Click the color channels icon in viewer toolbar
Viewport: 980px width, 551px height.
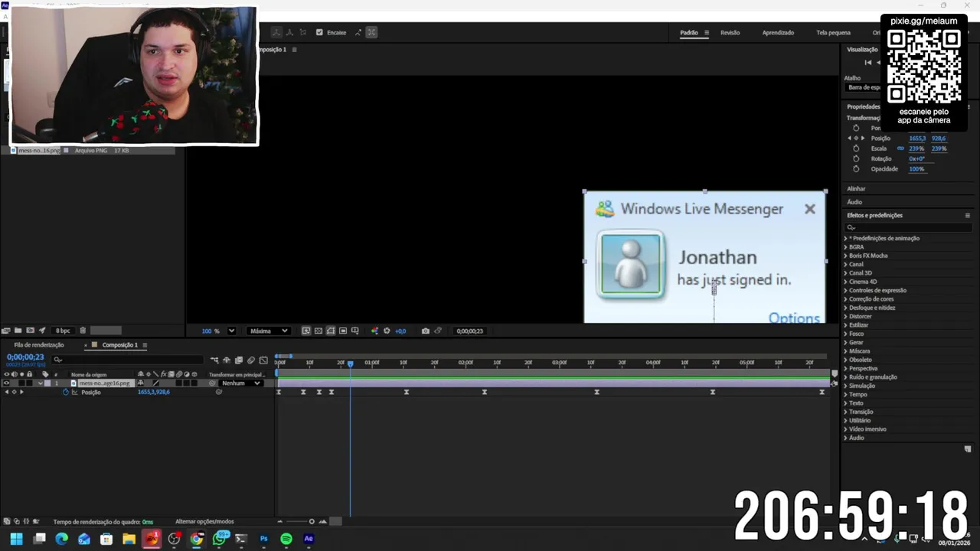[374, 331]
